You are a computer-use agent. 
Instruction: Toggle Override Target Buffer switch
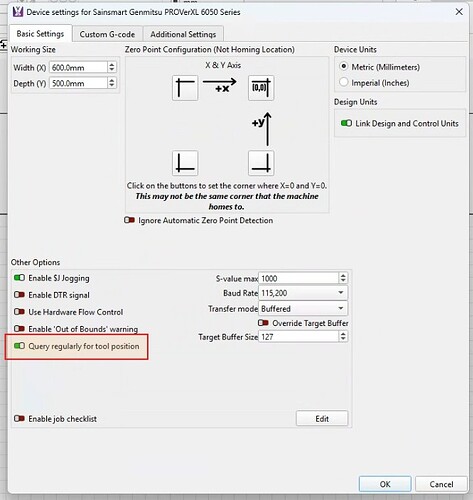tap(263, 323)
